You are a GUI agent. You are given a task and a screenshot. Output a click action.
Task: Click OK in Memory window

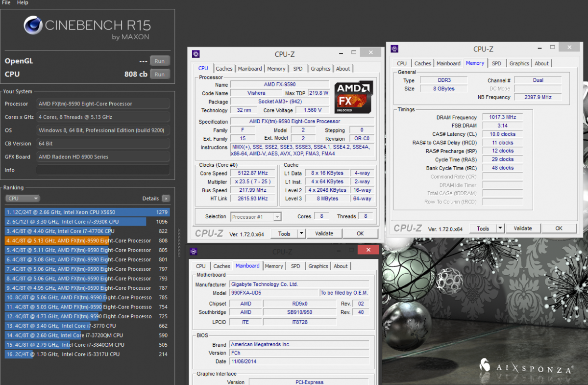coord(559,228)
